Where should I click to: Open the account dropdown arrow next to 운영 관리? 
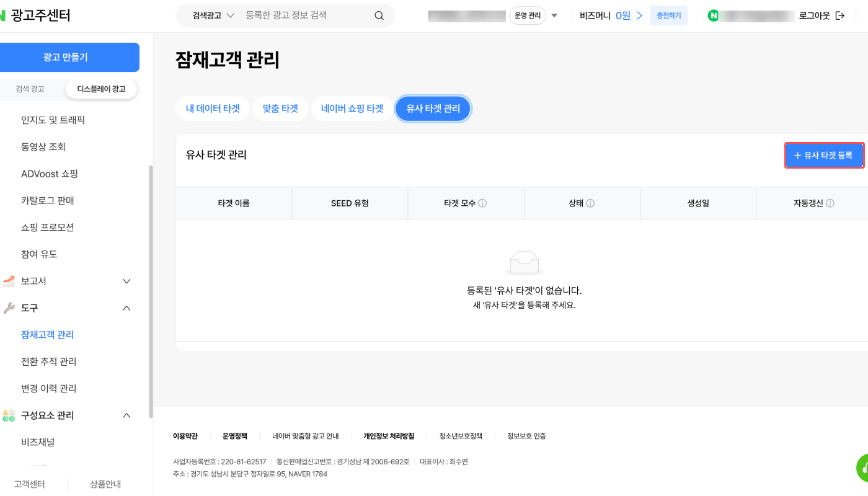(x=554, y=15)
